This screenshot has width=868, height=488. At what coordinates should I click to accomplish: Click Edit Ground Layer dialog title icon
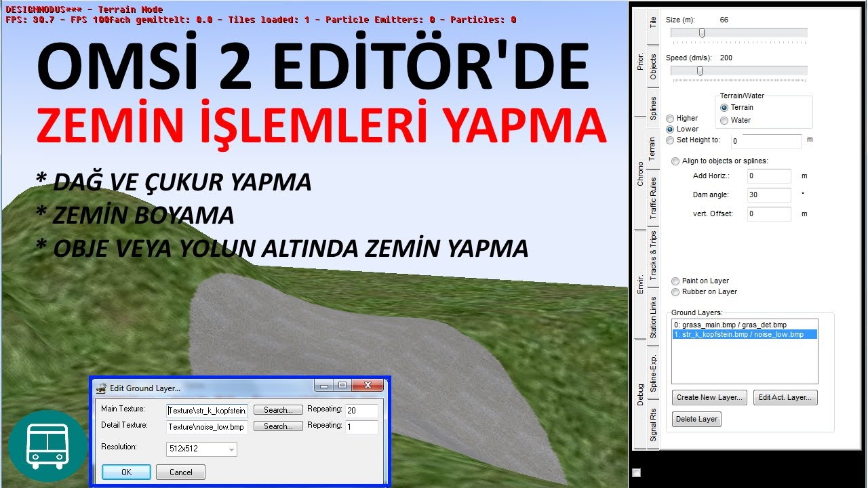click(x=102, y=388)
